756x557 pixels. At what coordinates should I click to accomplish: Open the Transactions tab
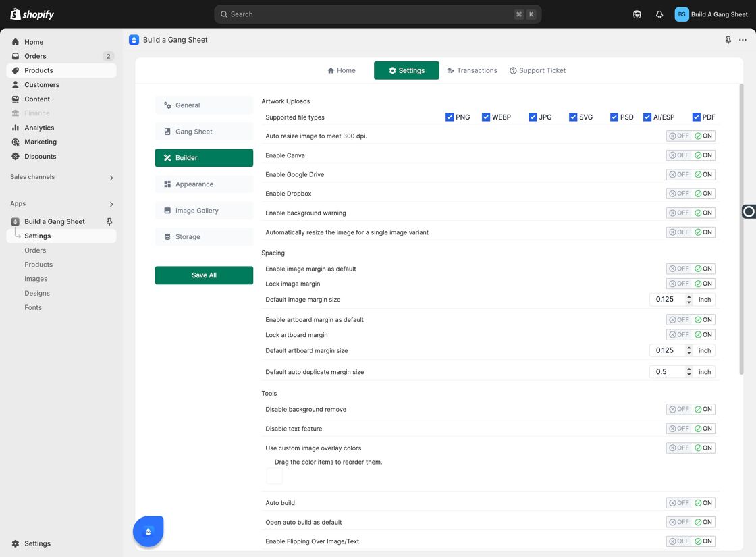(x=472, y=70)
